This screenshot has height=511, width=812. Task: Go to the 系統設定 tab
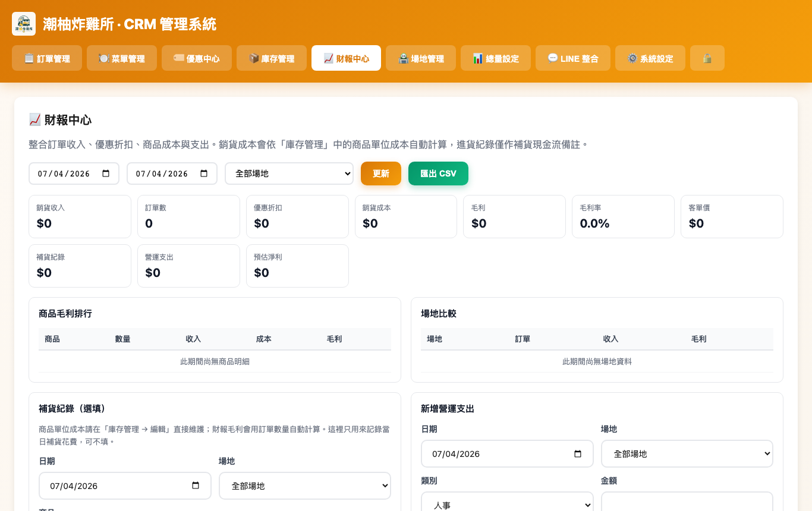[x=650, y=58]
